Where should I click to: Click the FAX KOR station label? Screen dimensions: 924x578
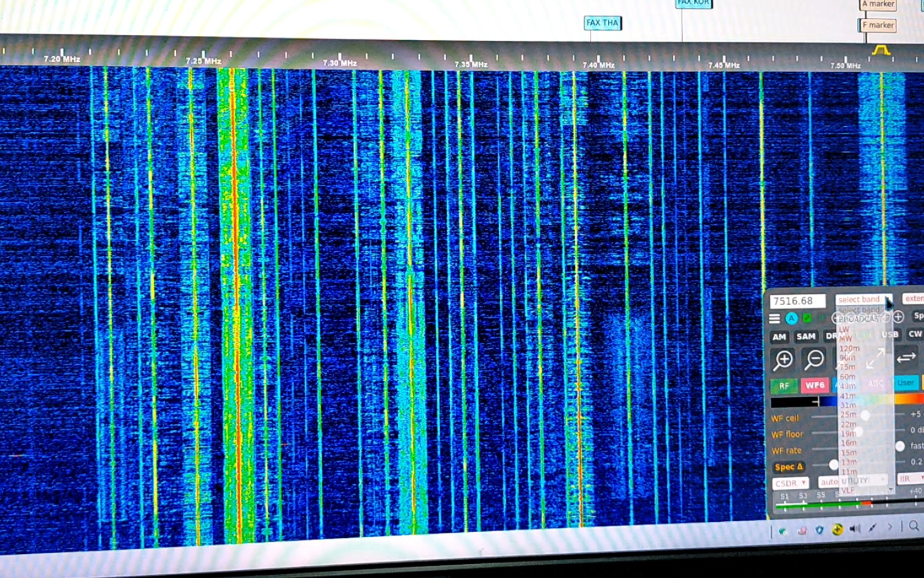click(x=694, y=3)
